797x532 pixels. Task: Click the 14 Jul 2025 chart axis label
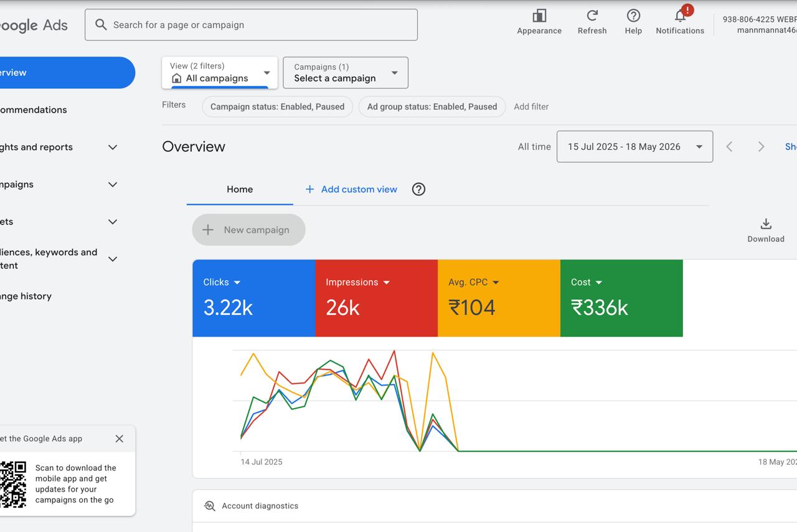(262, 462)
